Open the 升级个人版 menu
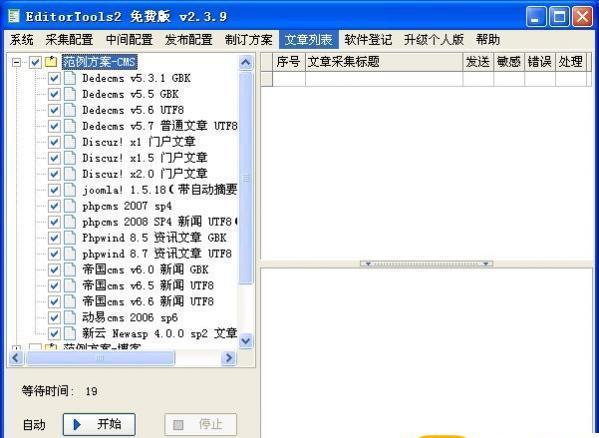The image size is (599, 438). click(434, 40)
